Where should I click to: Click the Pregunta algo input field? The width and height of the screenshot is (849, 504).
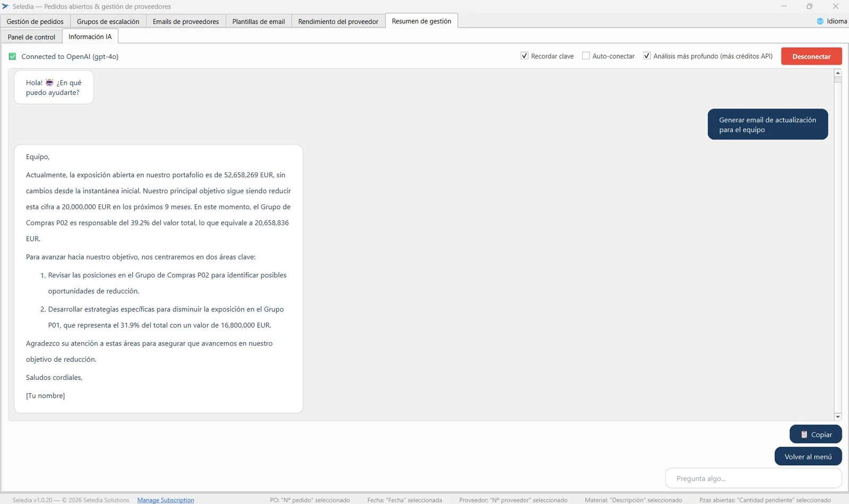[x=753, y=479]
